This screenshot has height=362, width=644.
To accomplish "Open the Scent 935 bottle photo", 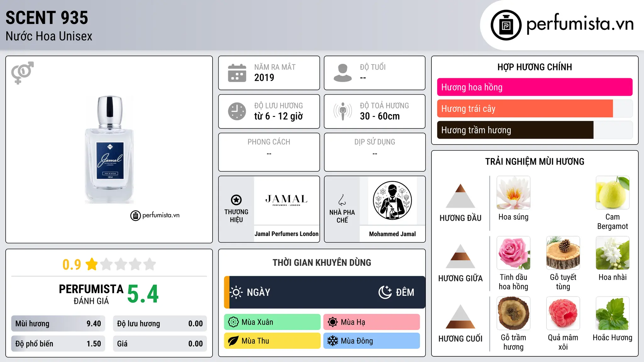I will [x=109, y=150].
